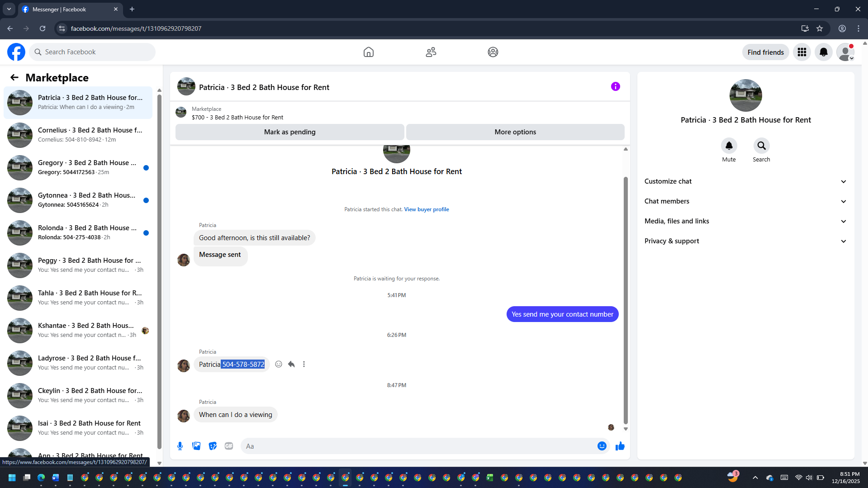Open the Windows Start menu
Viewport: 868px width, 488px height.
[x=12, y=478]
